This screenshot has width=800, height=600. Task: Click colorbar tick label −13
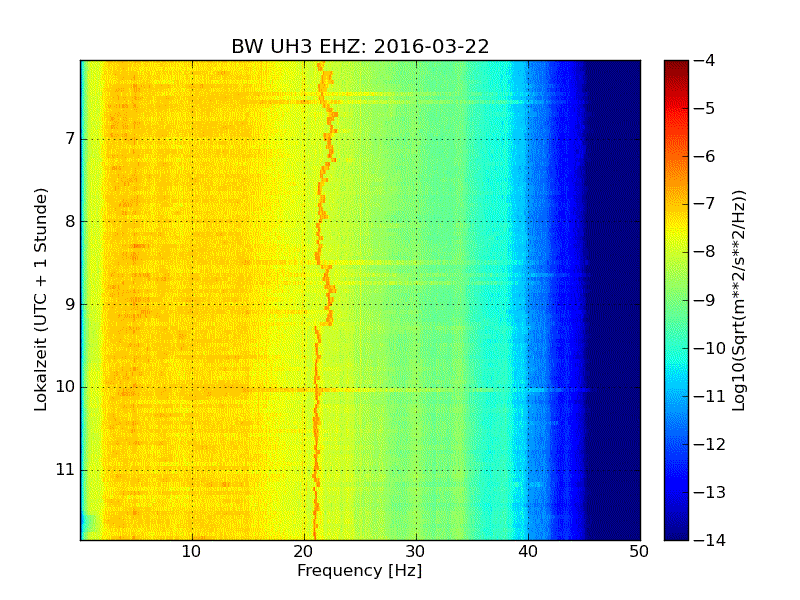(x=710, y=492)
